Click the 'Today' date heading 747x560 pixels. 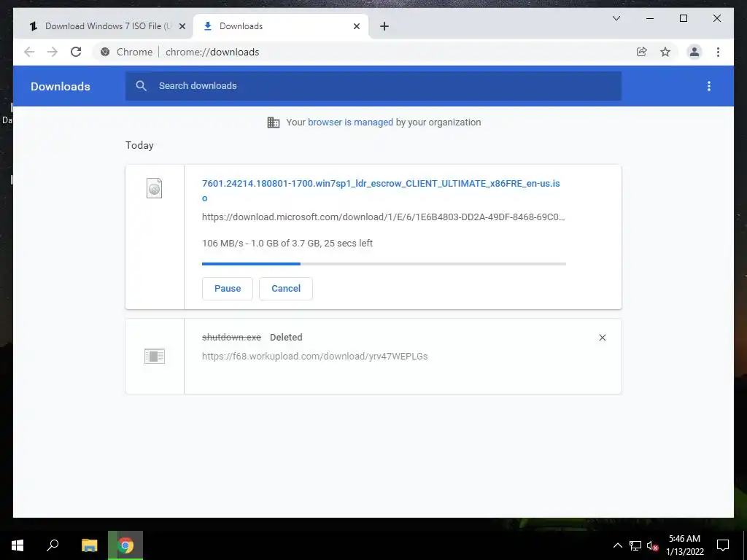point(139,145)
